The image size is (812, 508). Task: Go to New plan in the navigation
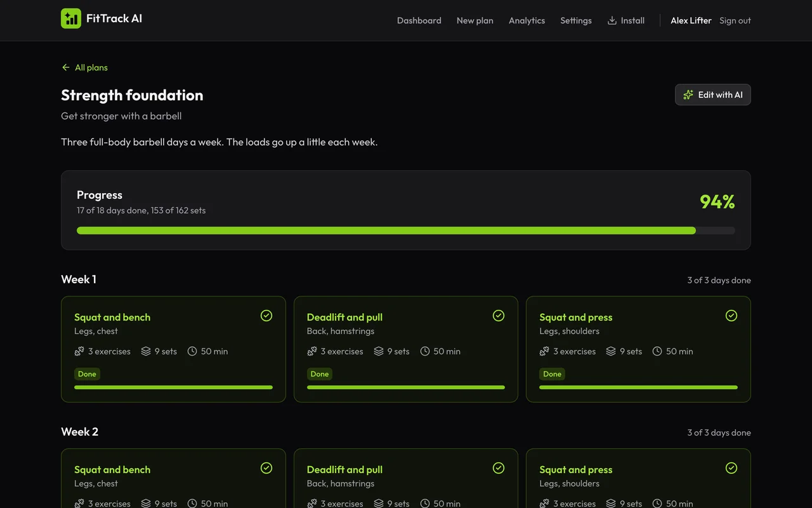coord(475,20)
